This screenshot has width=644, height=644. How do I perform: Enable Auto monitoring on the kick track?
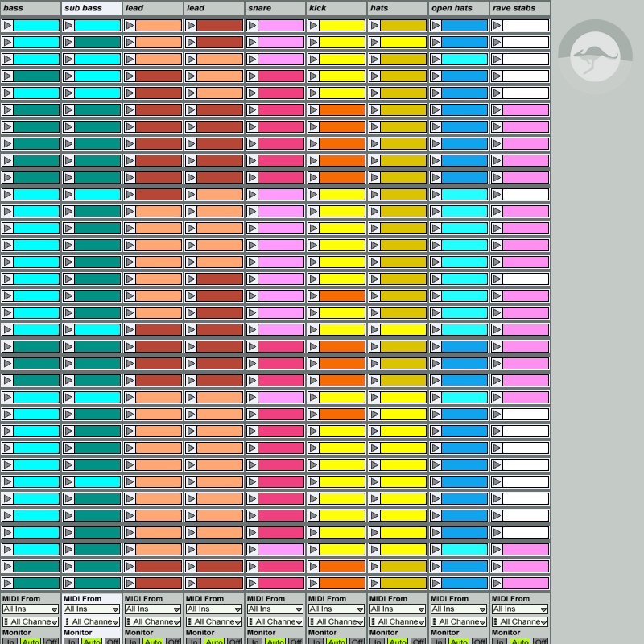click(x=336, y=641)
